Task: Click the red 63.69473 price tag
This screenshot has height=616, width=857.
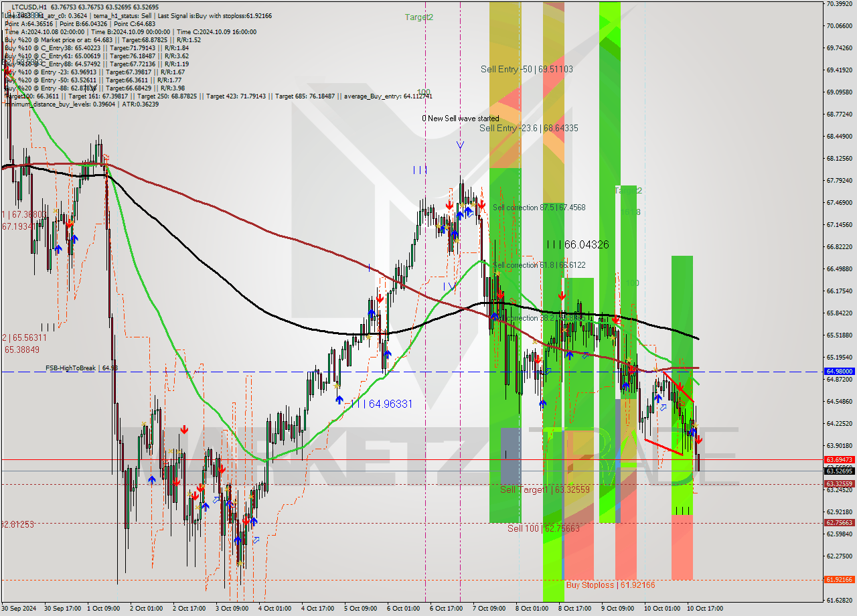Action: coord(840,460)
